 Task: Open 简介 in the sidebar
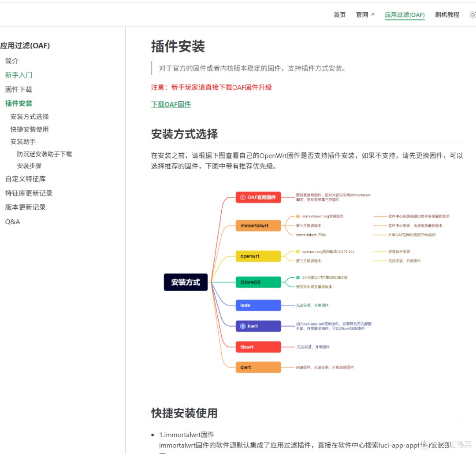(12, 61)
